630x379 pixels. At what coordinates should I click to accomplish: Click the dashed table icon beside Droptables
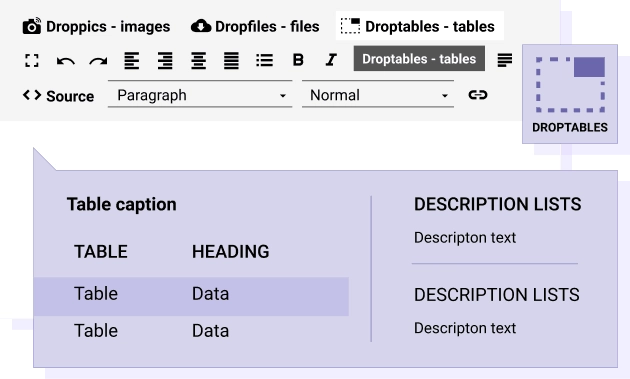pyautogui.click(x=350, y=26)
